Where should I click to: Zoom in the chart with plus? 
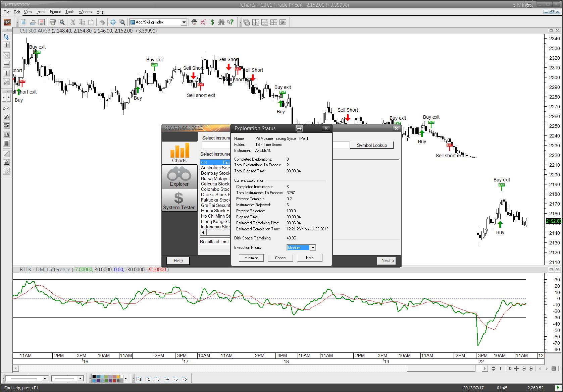[x=531, y=369]
